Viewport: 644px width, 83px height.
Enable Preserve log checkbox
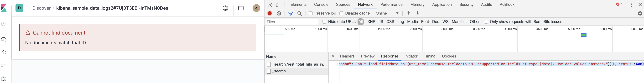pyautogui.click(x=311, y=13)
